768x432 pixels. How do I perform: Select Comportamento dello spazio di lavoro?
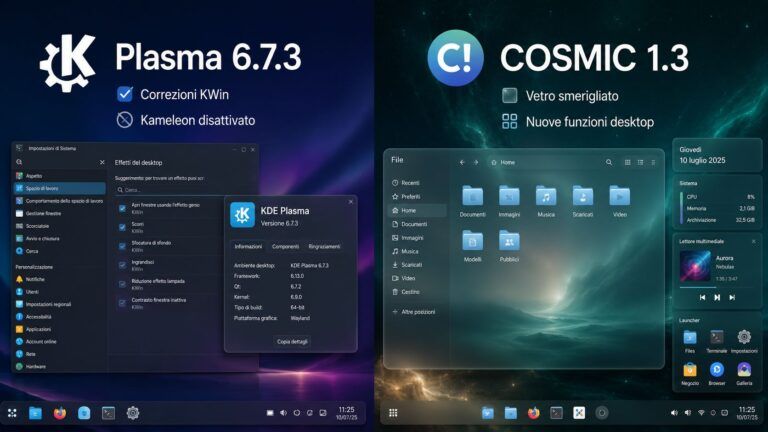point(59,201)
